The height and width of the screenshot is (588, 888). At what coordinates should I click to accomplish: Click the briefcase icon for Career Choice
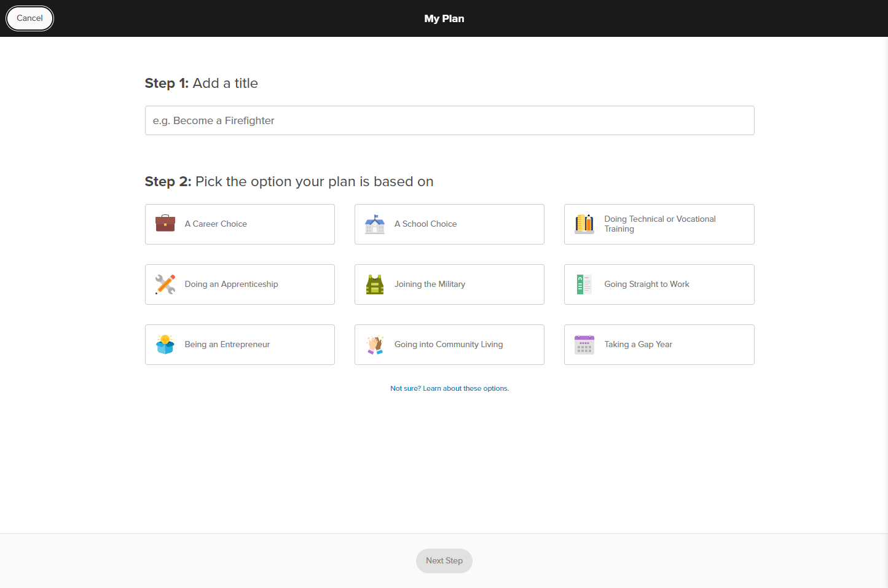coord(165,224)
